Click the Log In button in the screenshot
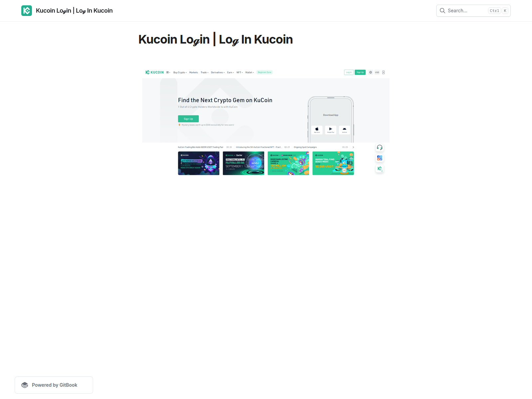Viewport: 532px width, 399px height. tap(349, 72)
